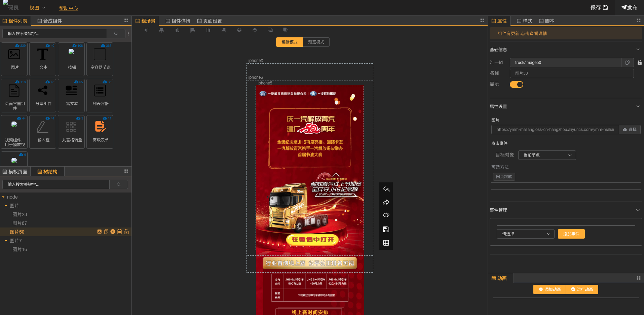Screen dimensions: 644x315
Task: Add the 富文本 rich text component
Action: [x=71, y=95]
